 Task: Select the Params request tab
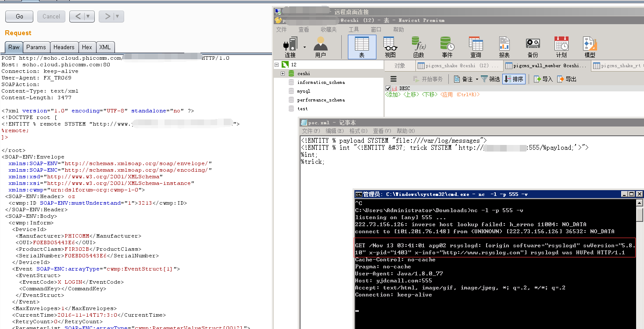[36, 47]
